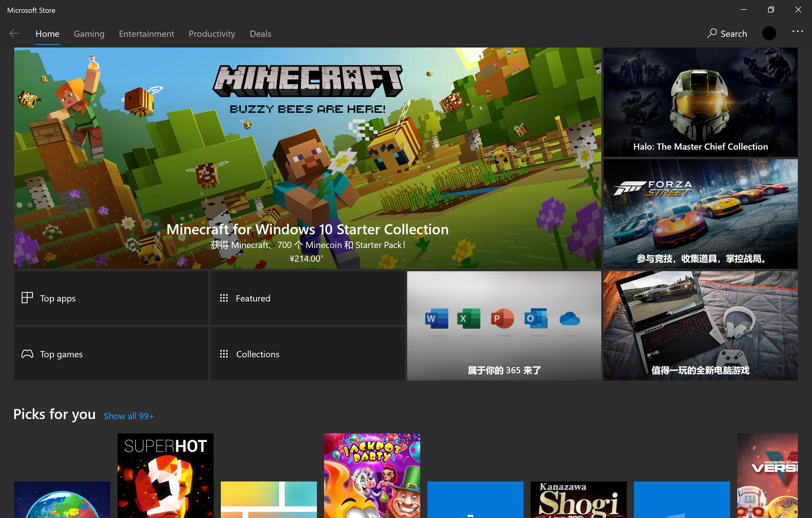Screen dimensions: 812x518
Task: Click the '值得一玩的全新电脑游戏' caption
Action: tap(700, 370)
